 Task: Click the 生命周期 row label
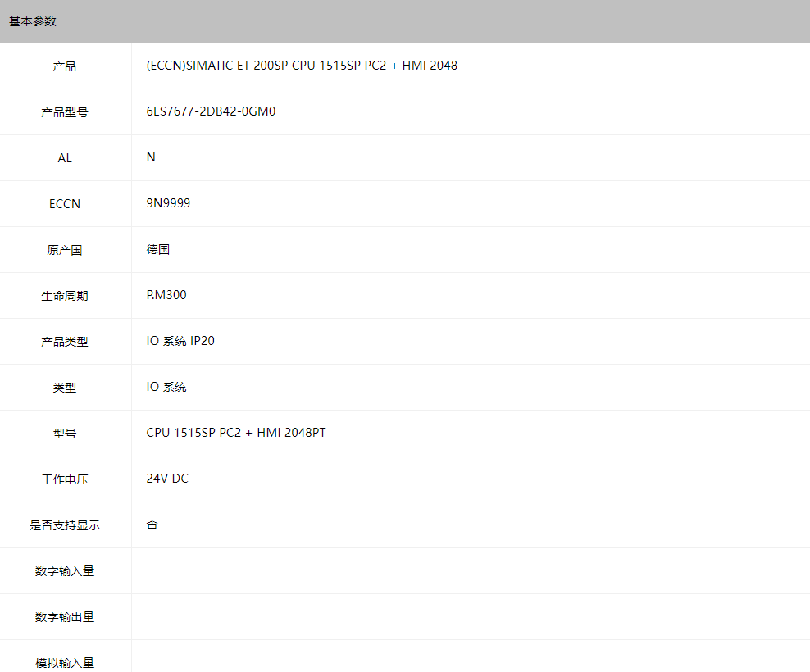(x=65, y=296)
